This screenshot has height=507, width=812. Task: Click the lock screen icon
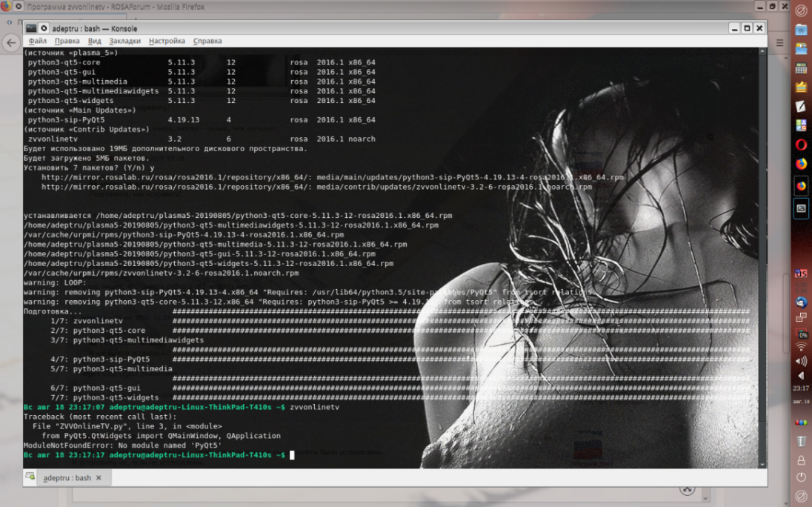[801, 460]
